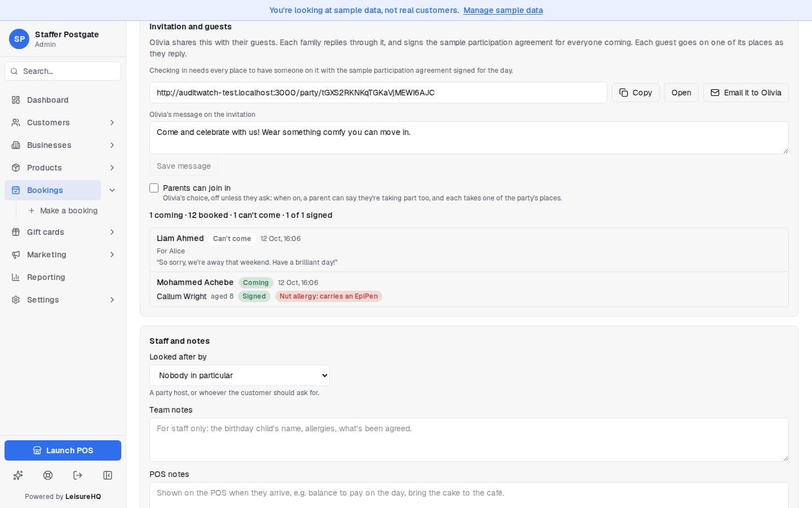
Task: Click the Settings gear icon
Action: point(16,300)
